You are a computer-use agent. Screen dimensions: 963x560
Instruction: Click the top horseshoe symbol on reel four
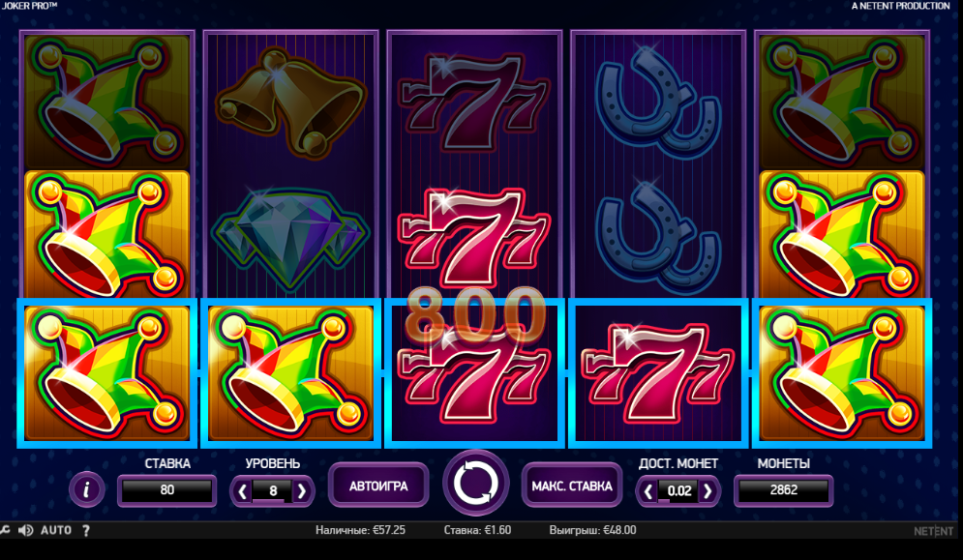pyautogui.click(x=657, y=102)
